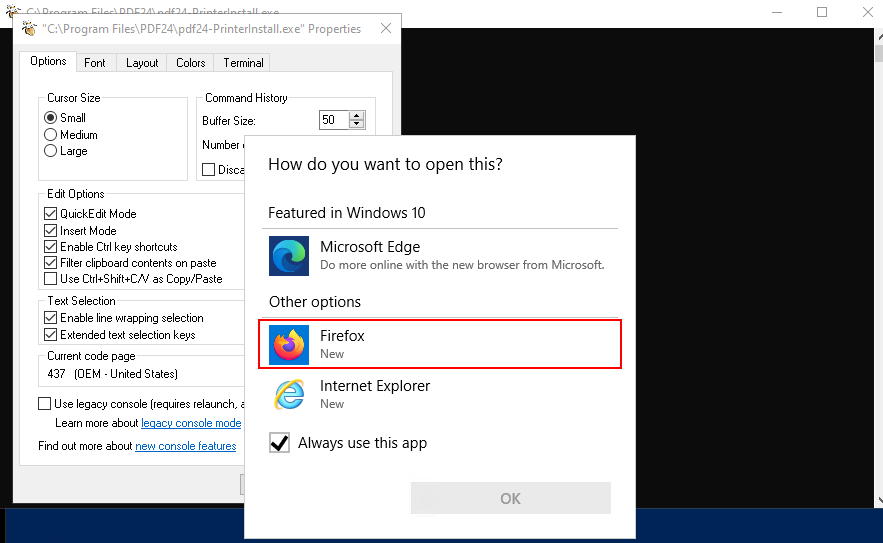883x543 pixels.
Task: Close the Properties dialog with X
Action: click(x=386, y=29)
